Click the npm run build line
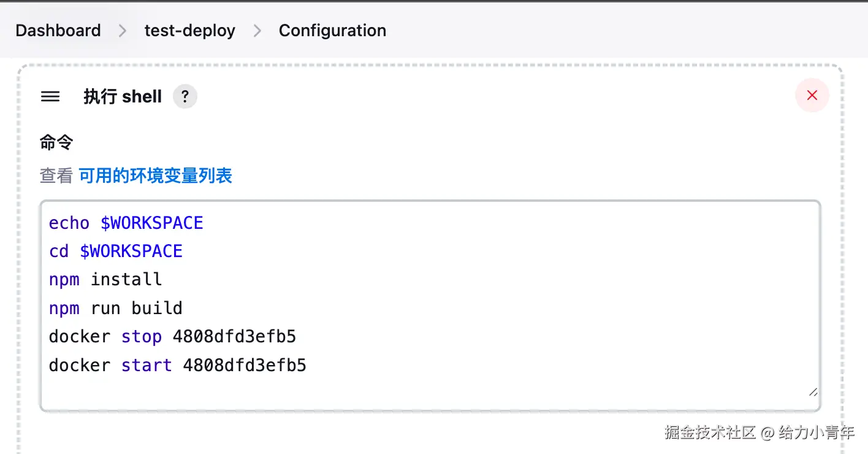868x454 pixels. pos(116,308)
